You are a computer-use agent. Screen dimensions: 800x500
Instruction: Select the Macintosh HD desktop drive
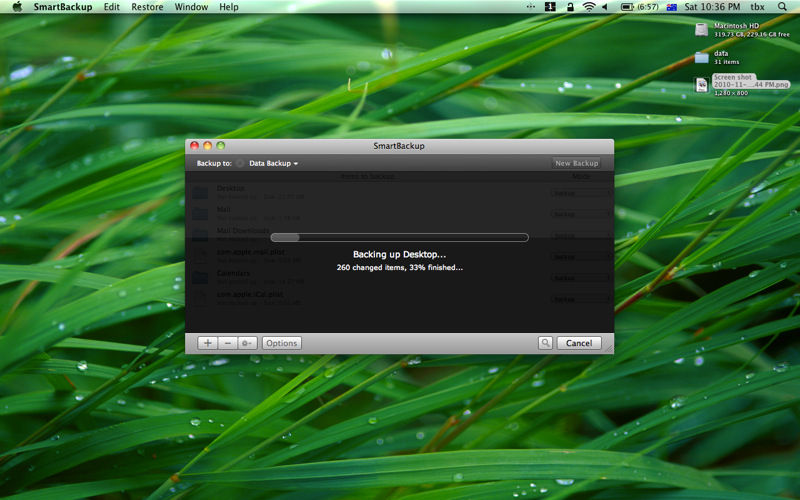pyautogui.click(x=702, y=29)
